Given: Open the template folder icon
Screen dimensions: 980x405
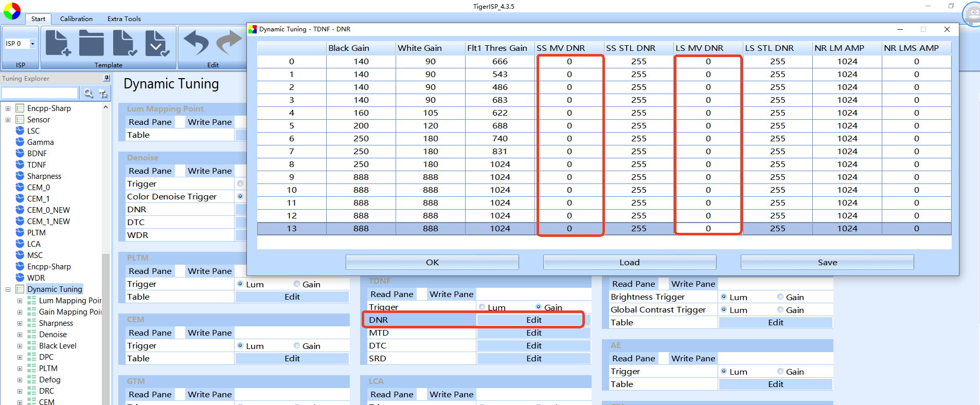Looking at the screenshot, I should (92, 44).
